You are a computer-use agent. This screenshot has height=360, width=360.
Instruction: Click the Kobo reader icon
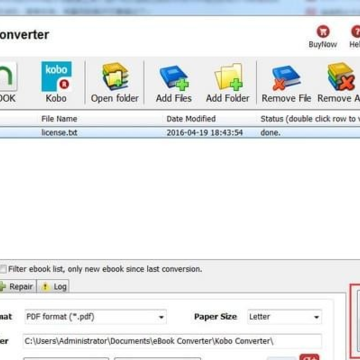[x=56, y=76]
